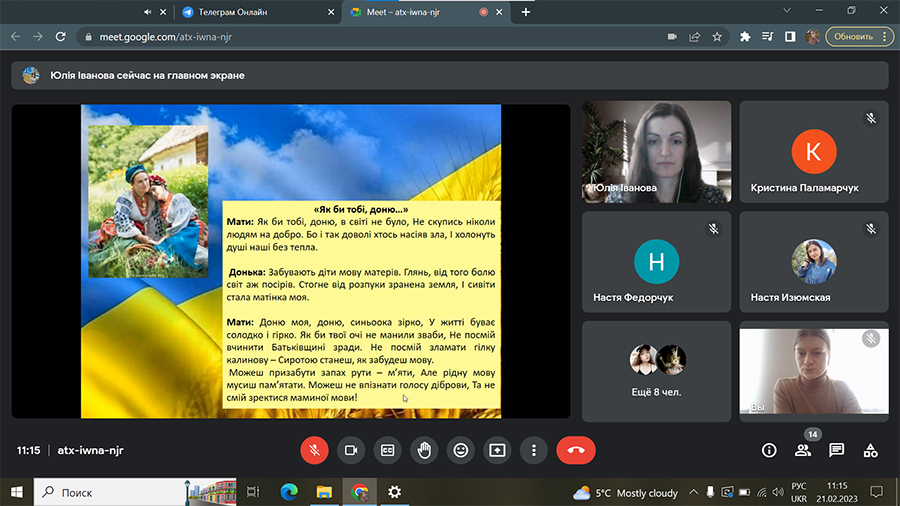Switch input language РУС UKR

[x=799, y=493]
